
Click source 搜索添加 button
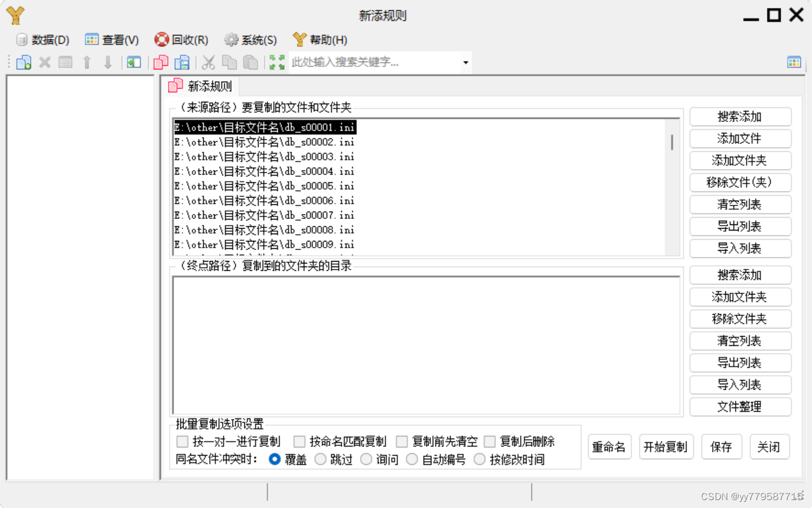[x=740, y=116]
